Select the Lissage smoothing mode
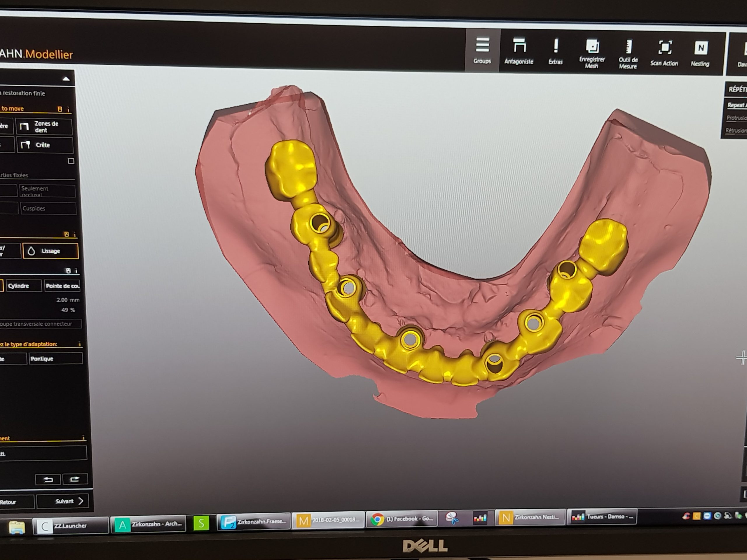 point(51,251)
